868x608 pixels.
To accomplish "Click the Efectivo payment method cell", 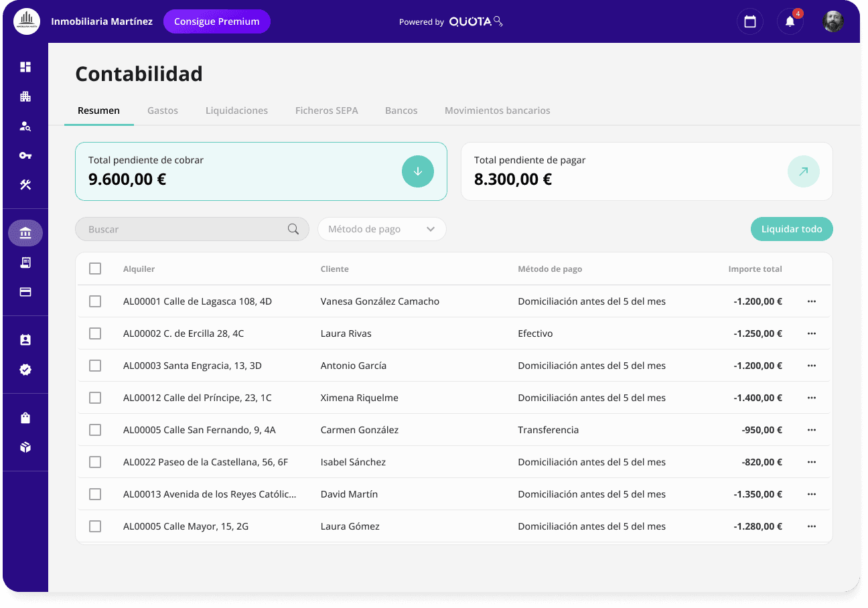I will [x=535, y=333].
